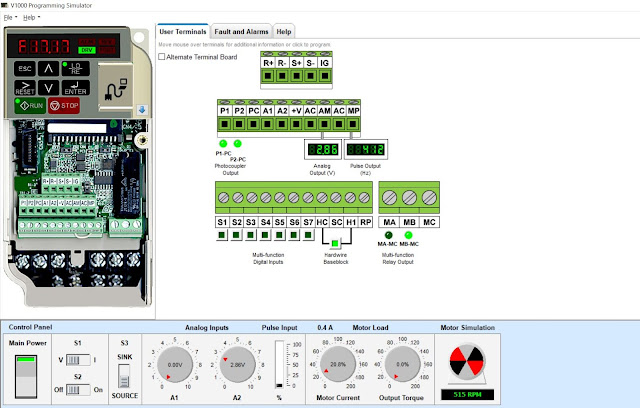Click the HC terminal label
This screenshot has height=408, width=640.
tap(322, 222)
